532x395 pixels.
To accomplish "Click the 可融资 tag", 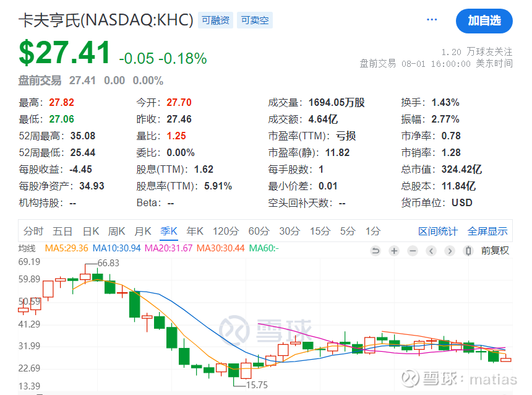I will pyautogui.click(x=215, y=20).
